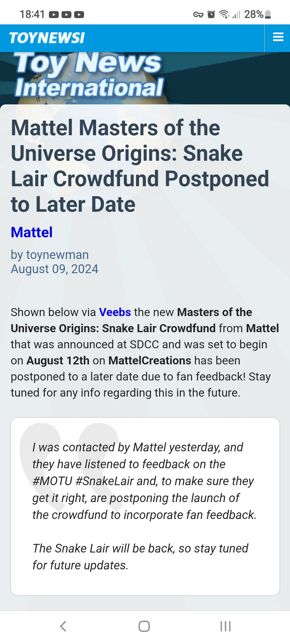
Task: Tap the author name toynewman
Action: [x=57, y=255]
